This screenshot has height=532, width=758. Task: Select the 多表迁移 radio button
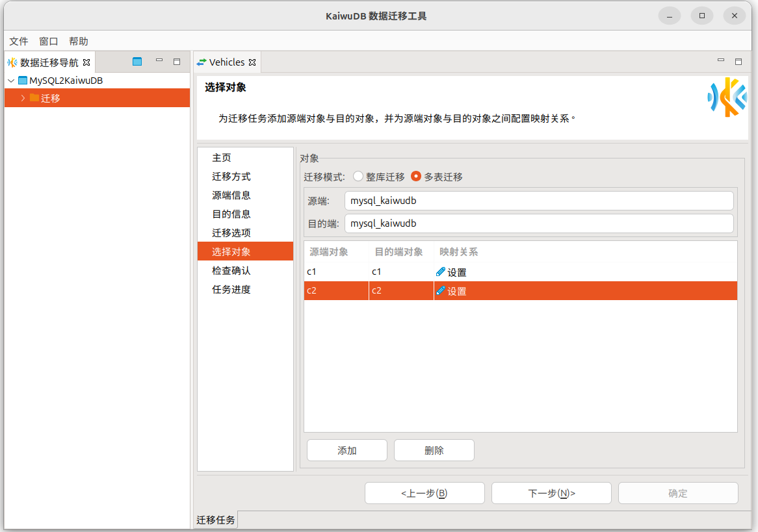(x=416, y=177)
